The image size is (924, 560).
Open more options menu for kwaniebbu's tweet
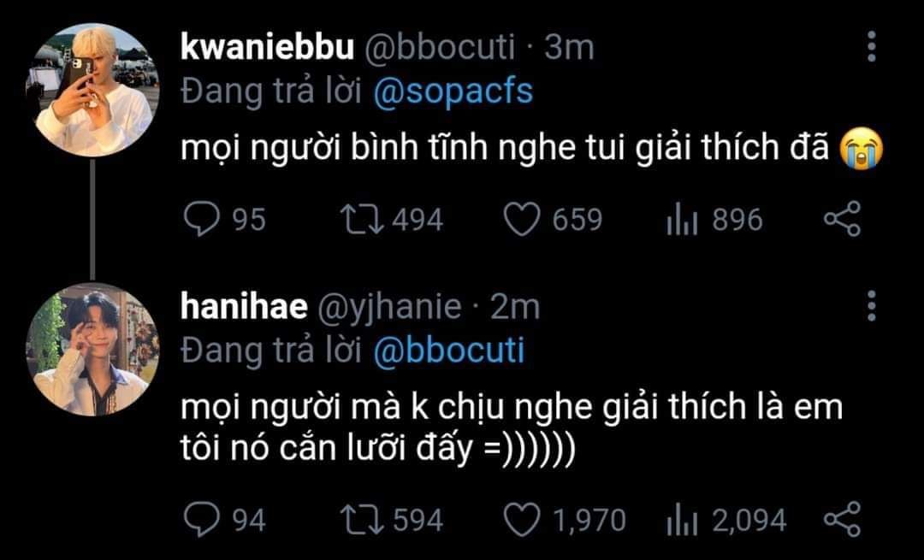pyautogui.click(x=871, y=48)
